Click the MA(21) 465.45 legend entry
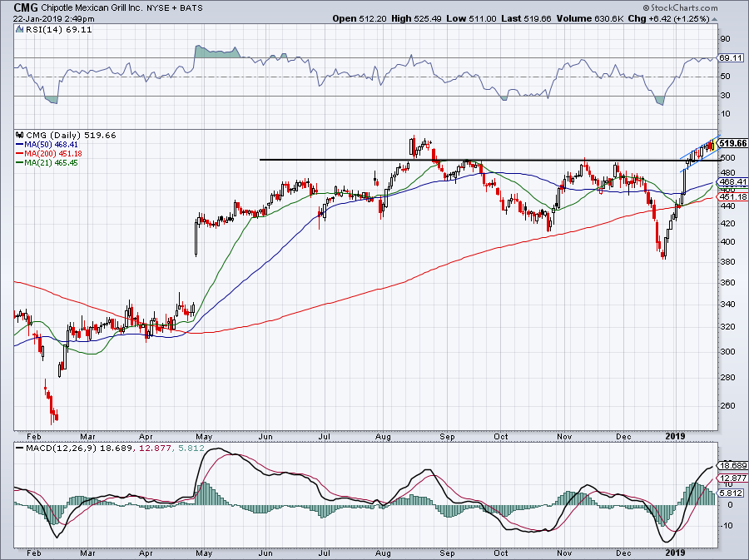This screenshot has width=749, height=560. [51, 163]
